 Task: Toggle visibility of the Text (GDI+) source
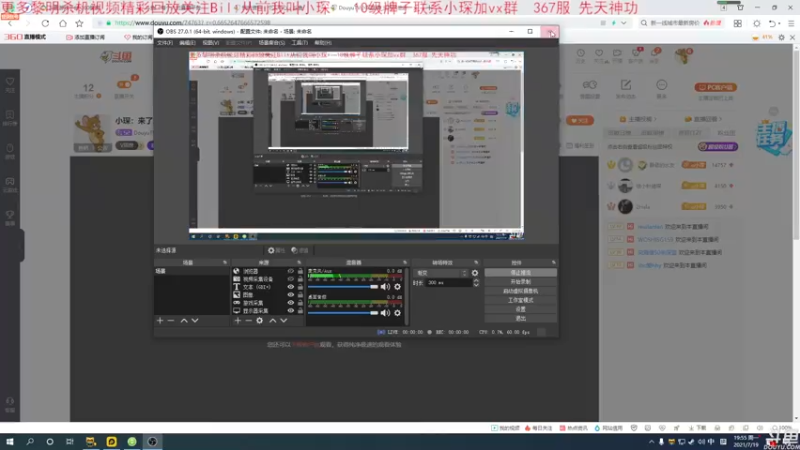(x=290, y=287)
